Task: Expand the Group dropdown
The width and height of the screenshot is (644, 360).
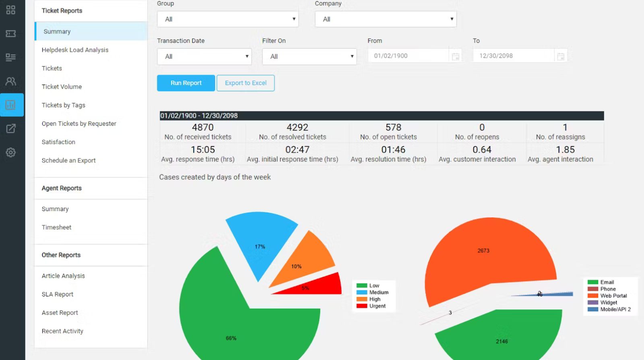Action: pos(228,19)
